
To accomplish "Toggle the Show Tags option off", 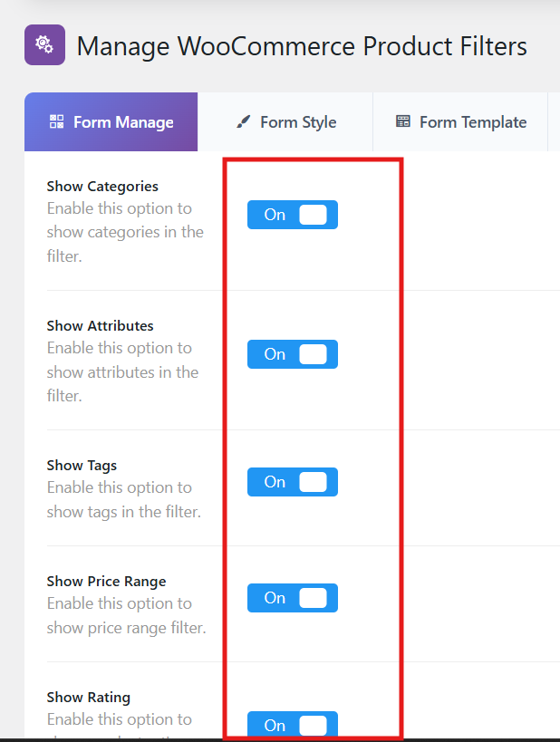I will tap(293, 482).
